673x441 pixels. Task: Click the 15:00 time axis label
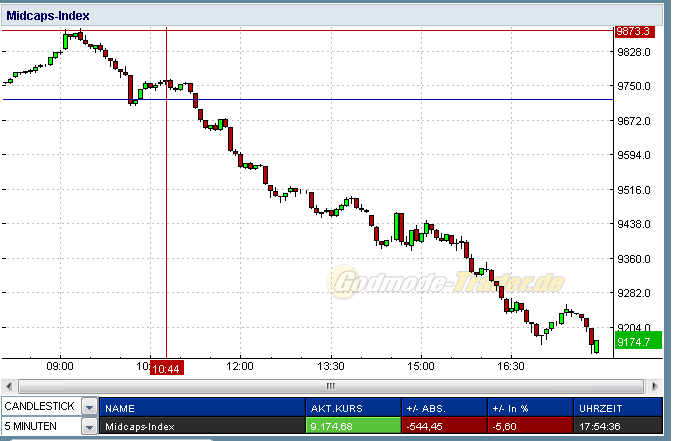tap(421, 366)
